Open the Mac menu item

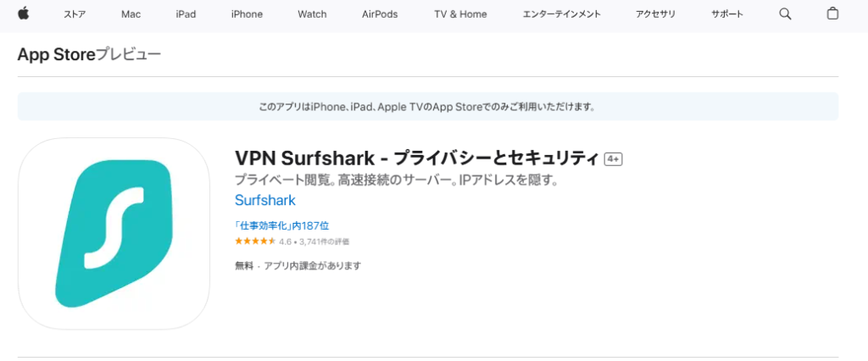131,14
